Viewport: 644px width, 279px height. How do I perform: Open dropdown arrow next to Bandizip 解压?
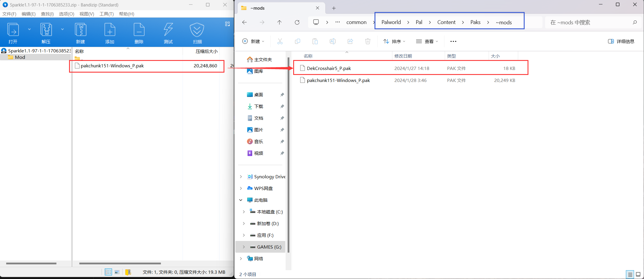62,29
